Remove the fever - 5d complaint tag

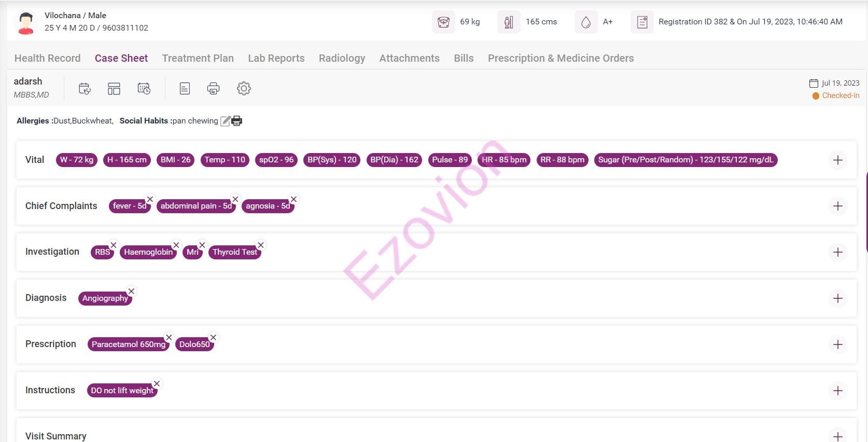150,199
